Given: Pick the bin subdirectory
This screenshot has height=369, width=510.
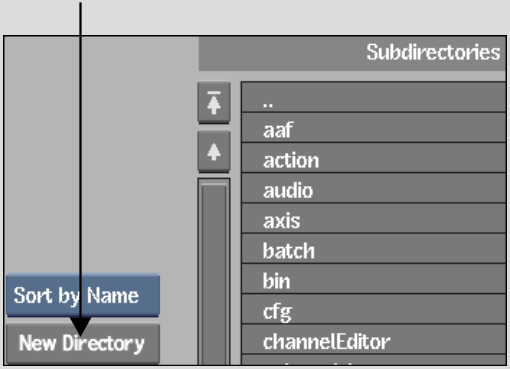Looking at the screenshot, I should [374, 279].
